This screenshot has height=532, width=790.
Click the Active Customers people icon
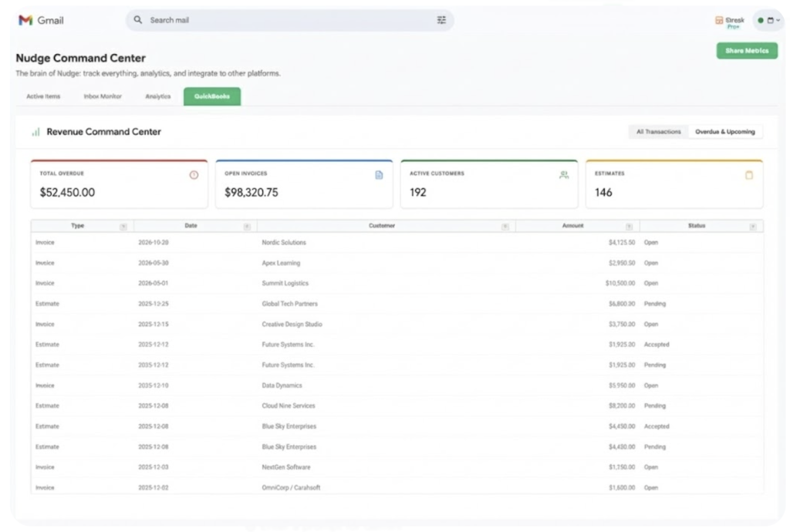click(564, 175)
